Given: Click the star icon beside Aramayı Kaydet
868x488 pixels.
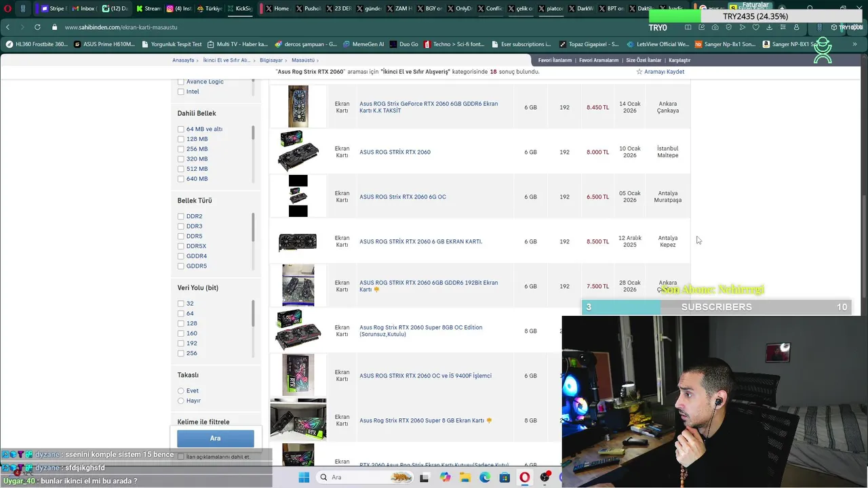Looking at the screenshot, I should point(639,71).
